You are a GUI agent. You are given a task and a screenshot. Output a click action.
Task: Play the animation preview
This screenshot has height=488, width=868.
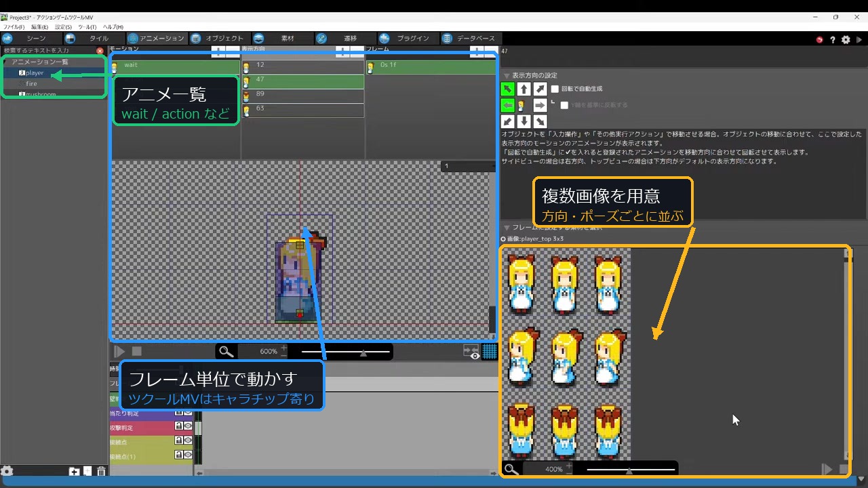(x=119, y=351)
